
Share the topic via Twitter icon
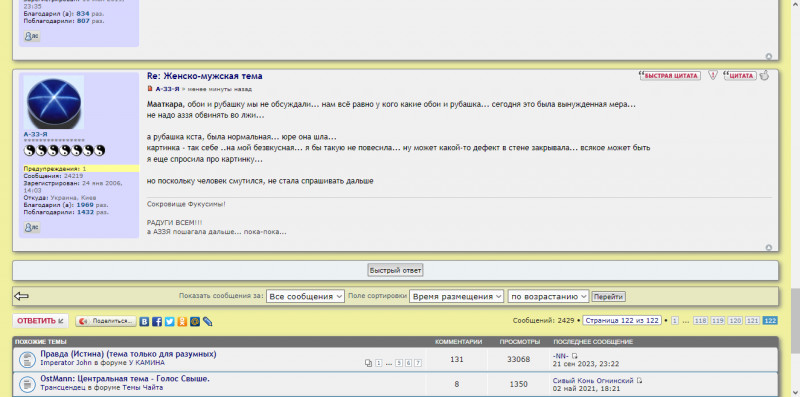[169, 321]
